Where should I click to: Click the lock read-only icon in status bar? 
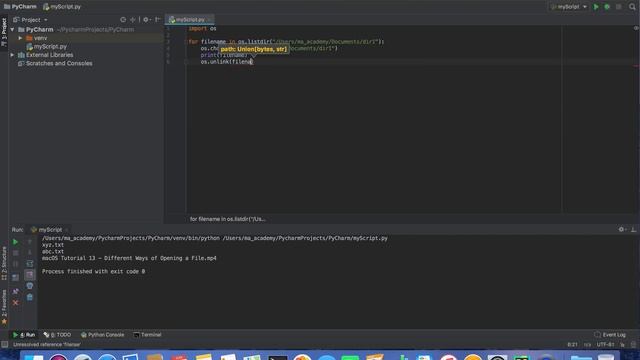(x=622, y=345)
